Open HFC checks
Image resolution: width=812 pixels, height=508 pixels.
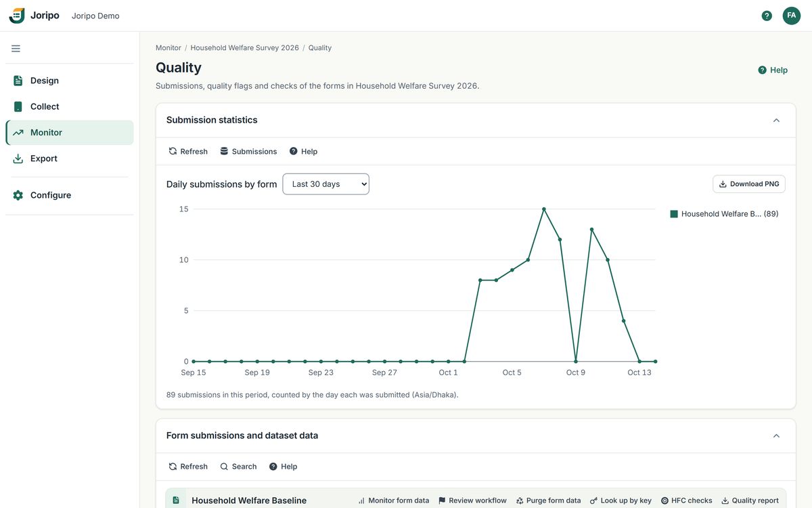pyautogui.click(x=686, y=501)
